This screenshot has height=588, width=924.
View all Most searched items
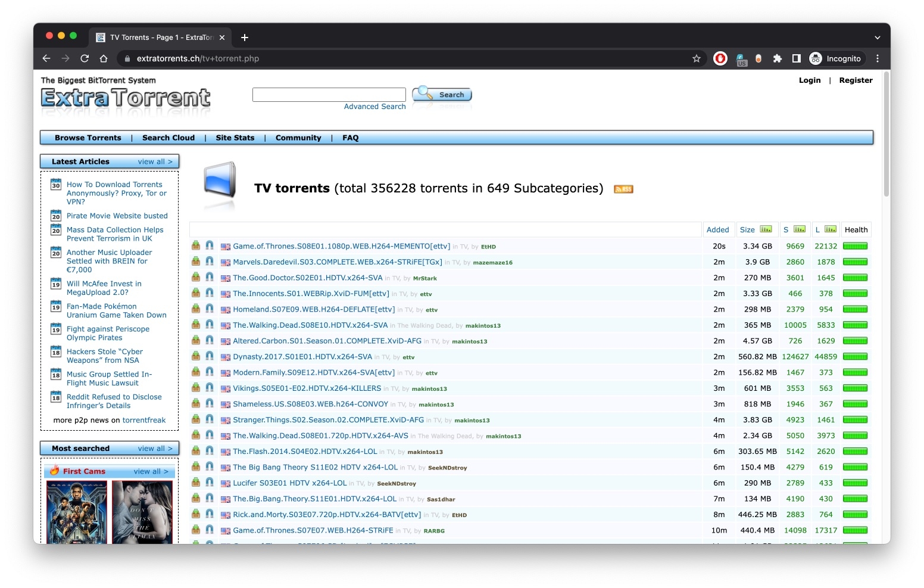pyautogui.click(x=155, y=448)
